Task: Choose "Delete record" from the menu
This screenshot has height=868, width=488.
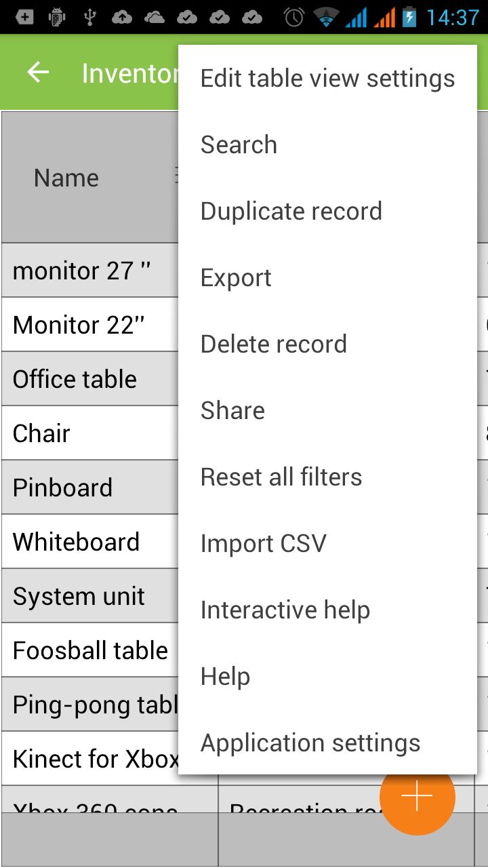Action: [x=274, y=343]
